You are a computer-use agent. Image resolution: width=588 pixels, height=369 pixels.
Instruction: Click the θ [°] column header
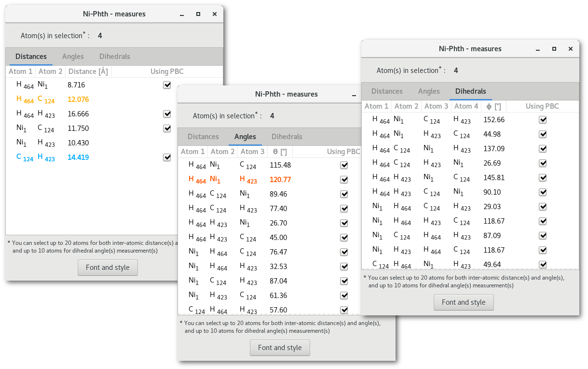pyautogui.click(x=280, y=152)
